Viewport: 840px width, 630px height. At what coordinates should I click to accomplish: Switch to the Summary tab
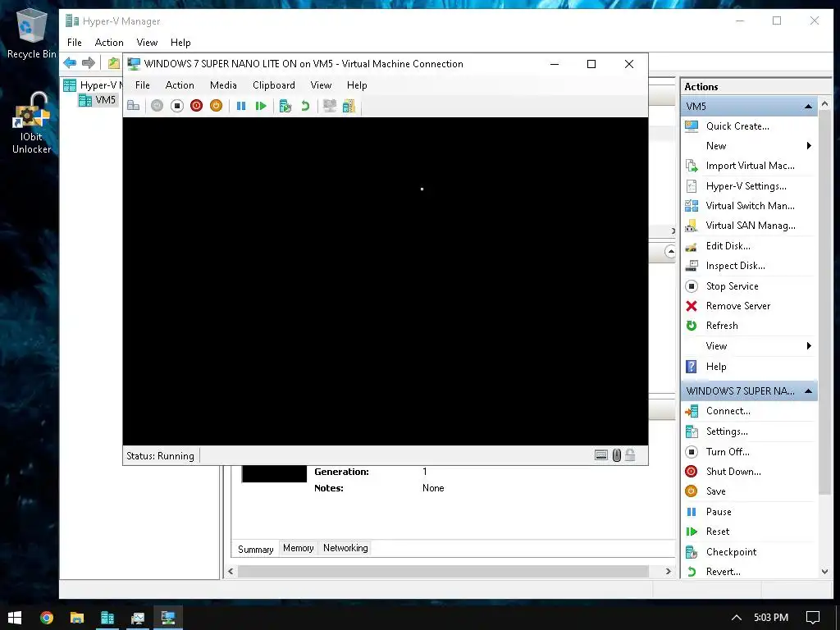(256, 549)
